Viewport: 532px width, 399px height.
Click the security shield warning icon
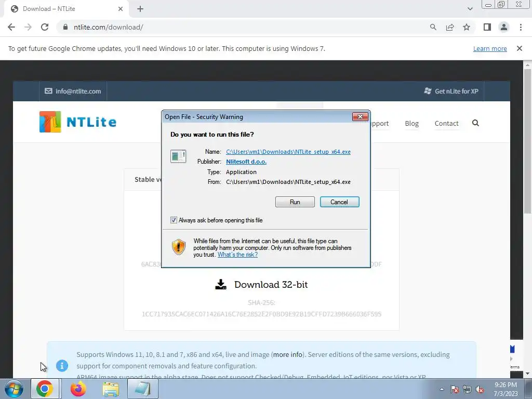coord(179,247)
